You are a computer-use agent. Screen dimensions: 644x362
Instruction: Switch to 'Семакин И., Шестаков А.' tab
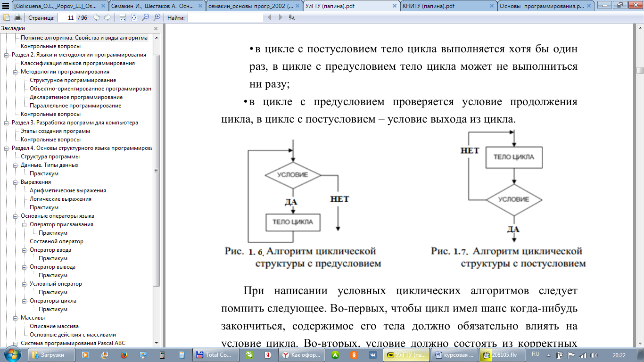(157, 7)
